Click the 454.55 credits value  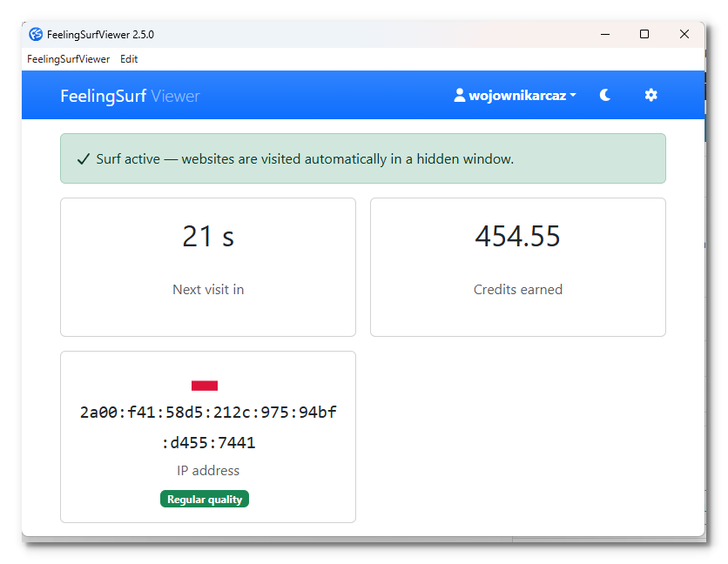[517, 237]
